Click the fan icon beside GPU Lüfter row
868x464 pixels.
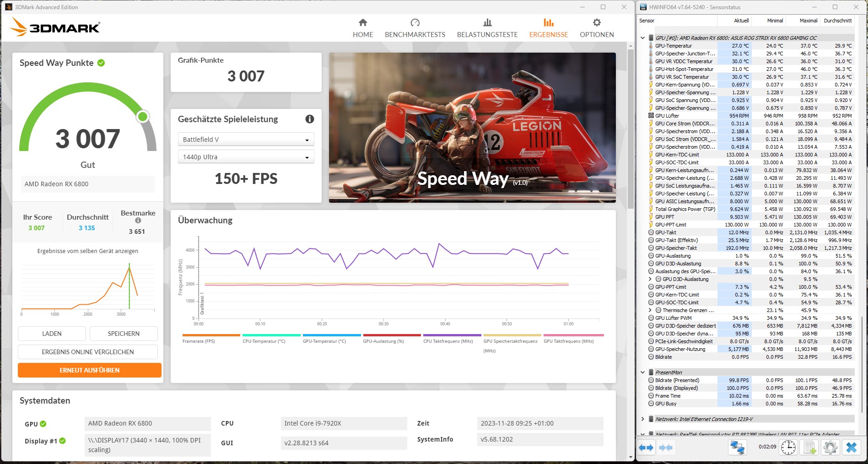[x=651, y=116]
